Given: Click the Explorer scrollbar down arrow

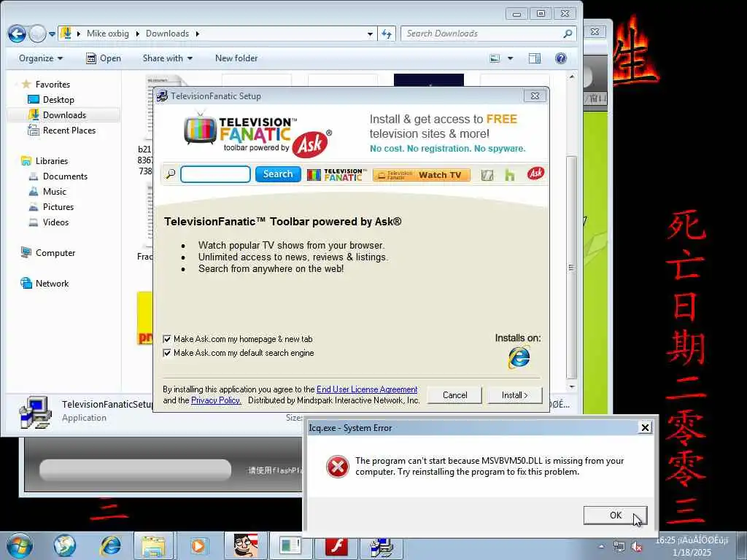Looking at the screenshot, I should [572, 386].
